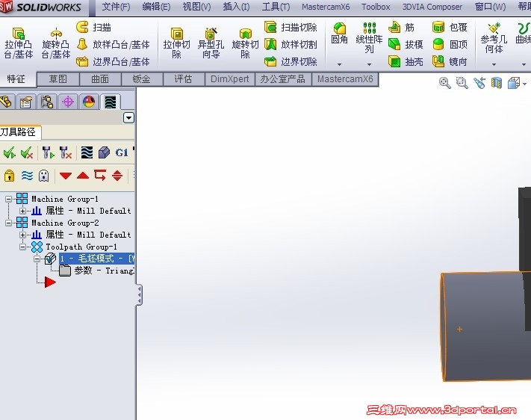Open the 参考几何体 reference geometry tool
Screen dimensions: 531x420
[x=494, y=38]
